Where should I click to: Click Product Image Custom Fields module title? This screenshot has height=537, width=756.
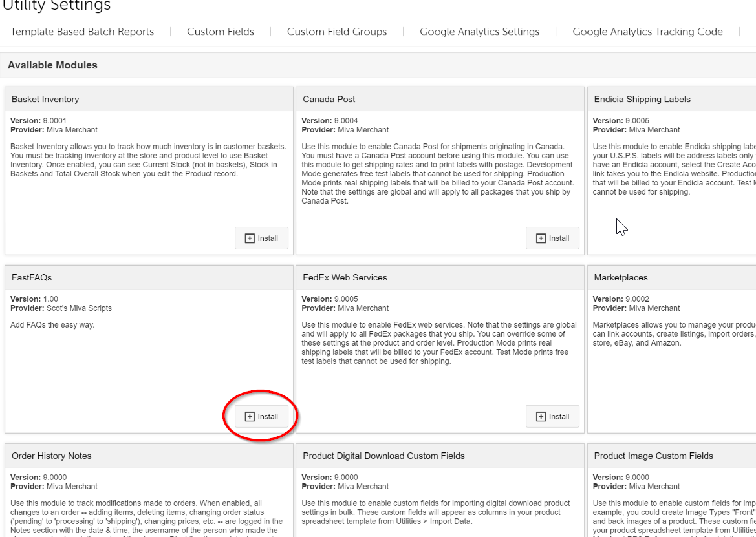click(653, 456)
